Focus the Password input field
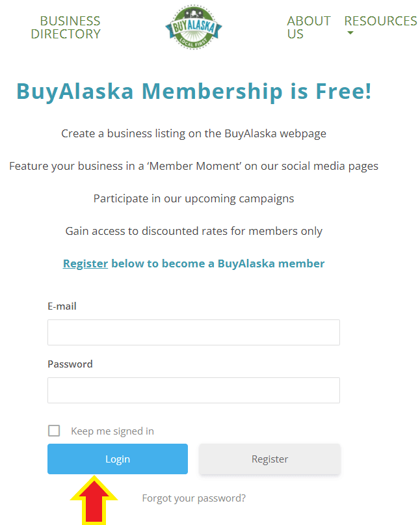 (x=194, y=390)
